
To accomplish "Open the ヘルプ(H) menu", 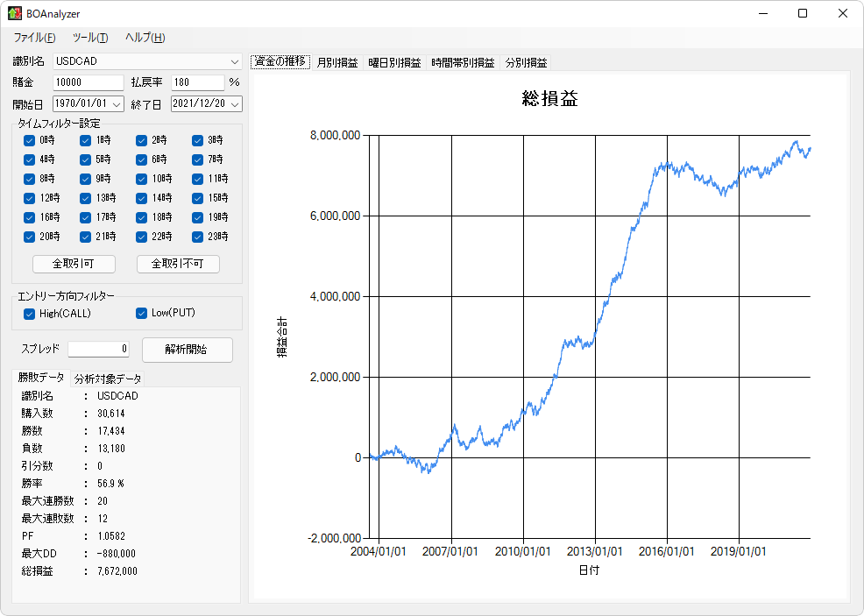I will (145, 38).
